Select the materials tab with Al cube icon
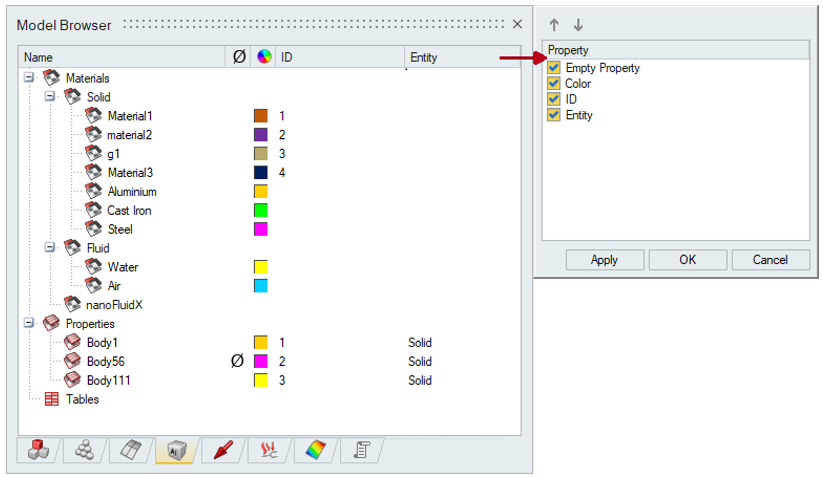This screenshot has height=477, width=823. 176,450
